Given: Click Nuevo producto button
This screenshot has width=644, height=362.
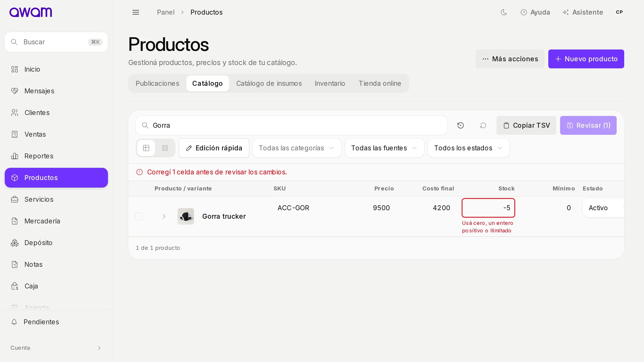Looking at the screenshot, I should (x=586, y=59).
